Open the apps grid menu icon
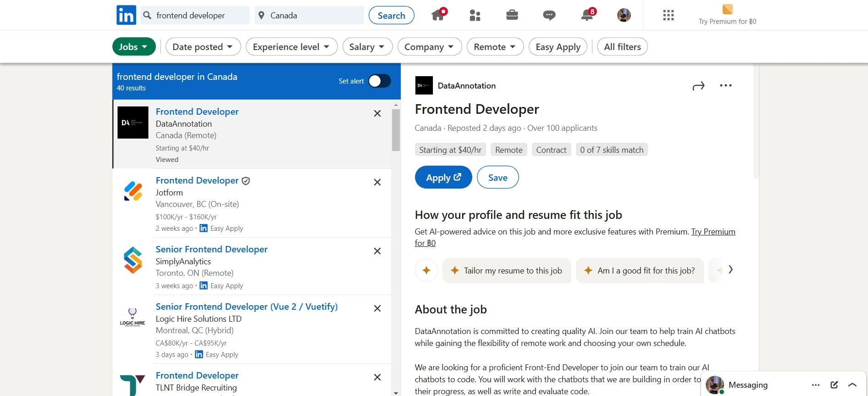Viewport: 868px width, 396px height. click(669, 15)
